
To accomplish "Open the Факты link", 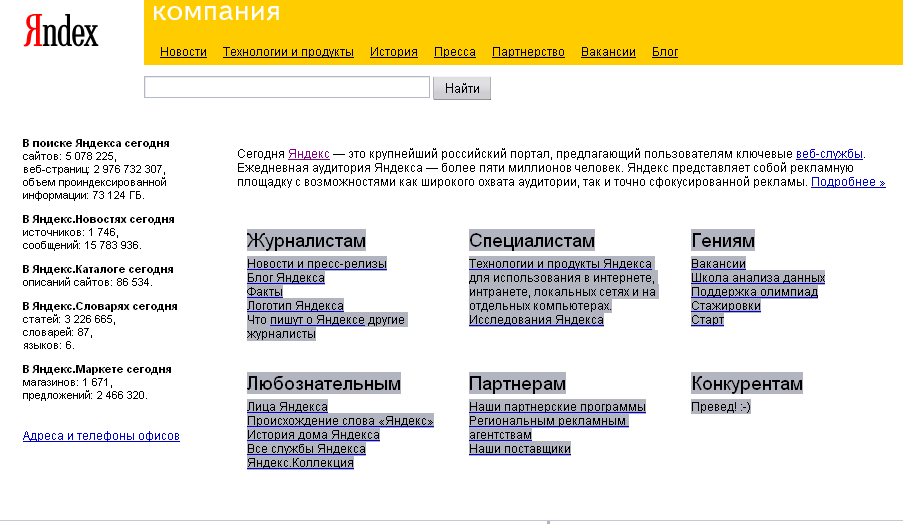I will click(265, 291).
